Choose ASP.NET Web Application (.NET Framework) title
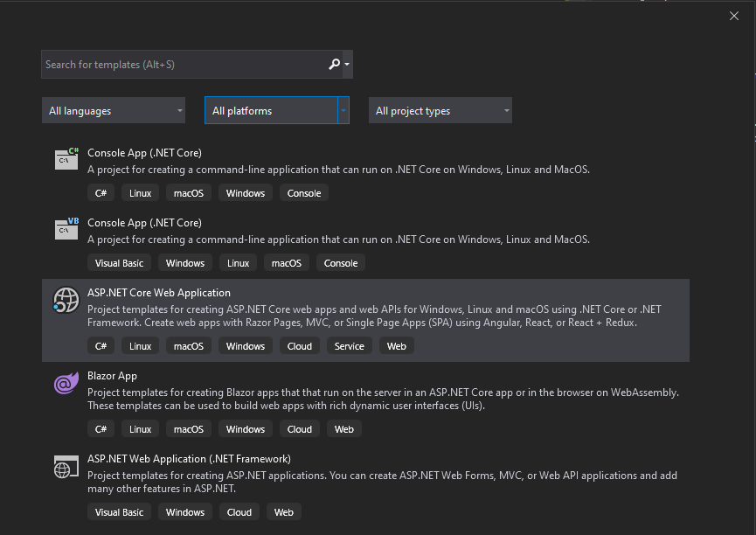756x535 pixels. click(x=189, y=459)
